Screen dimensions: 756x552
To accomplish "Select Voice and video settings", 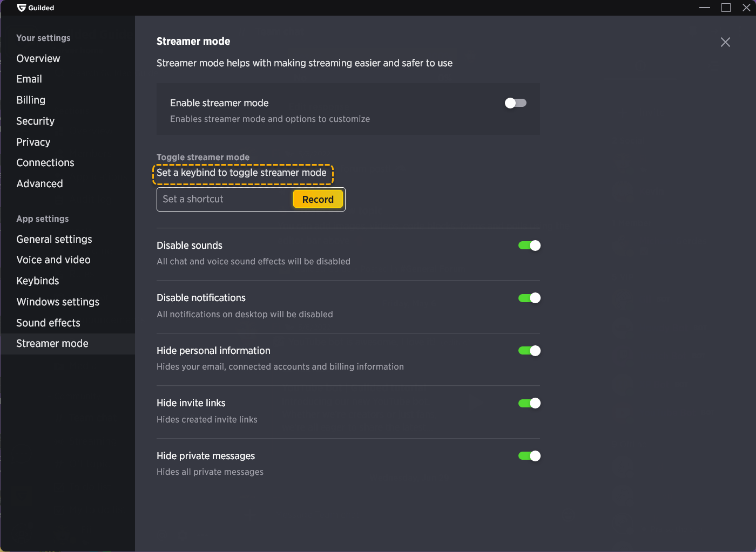I will pyautogui.click(x=53, y=260).
